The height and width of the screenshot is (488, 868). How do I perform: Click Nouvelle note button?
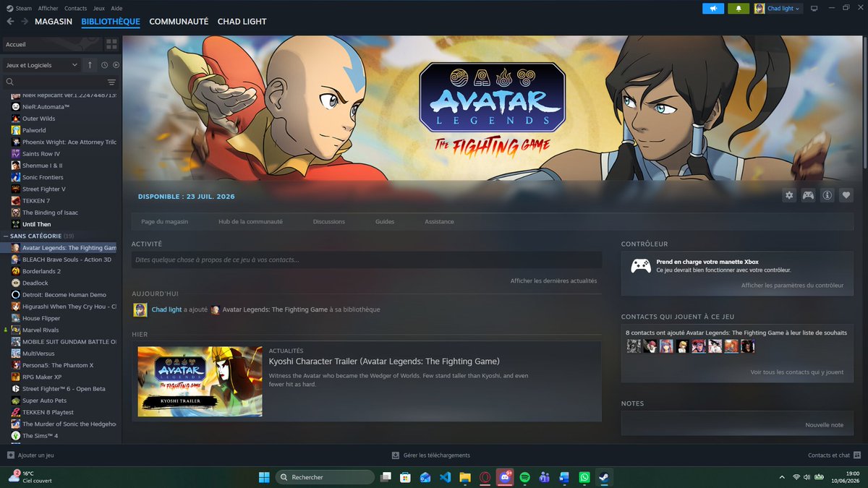824,424
